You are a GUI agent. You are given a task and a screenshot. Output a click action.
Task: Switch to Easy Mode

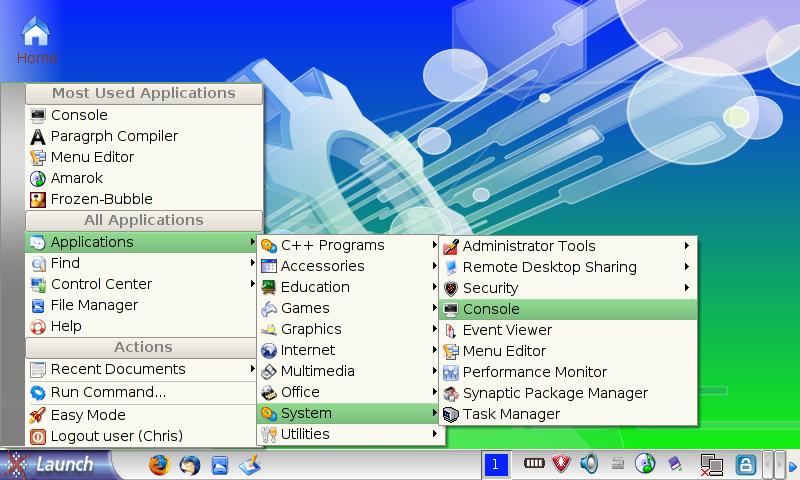click(141, 415)
